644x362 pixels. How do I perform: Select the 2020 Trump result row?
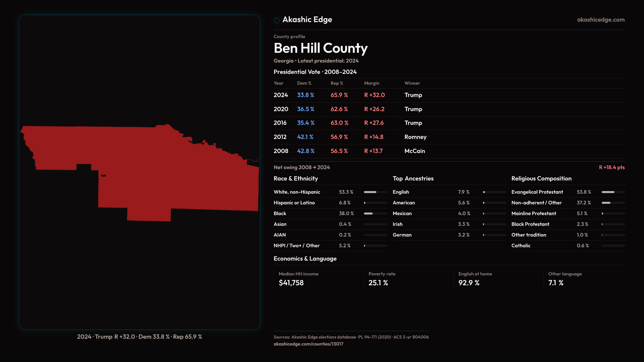coord(347,109)
